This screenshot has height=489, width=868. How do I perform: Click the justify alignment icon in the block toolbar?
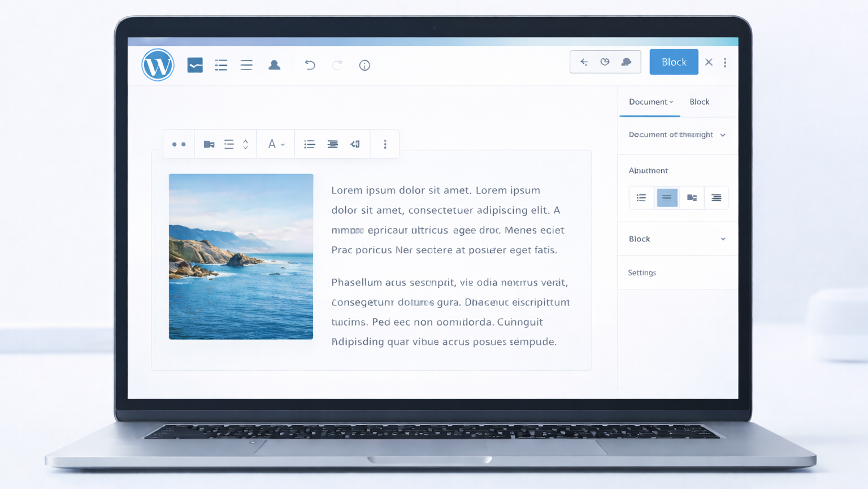[x=332, y=144]
